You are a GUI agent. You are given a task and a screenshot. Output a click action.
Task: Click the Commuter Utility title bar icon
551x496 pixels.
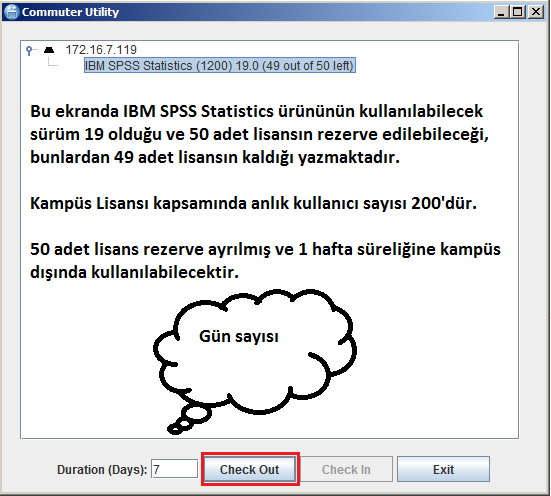coord(12,12)
